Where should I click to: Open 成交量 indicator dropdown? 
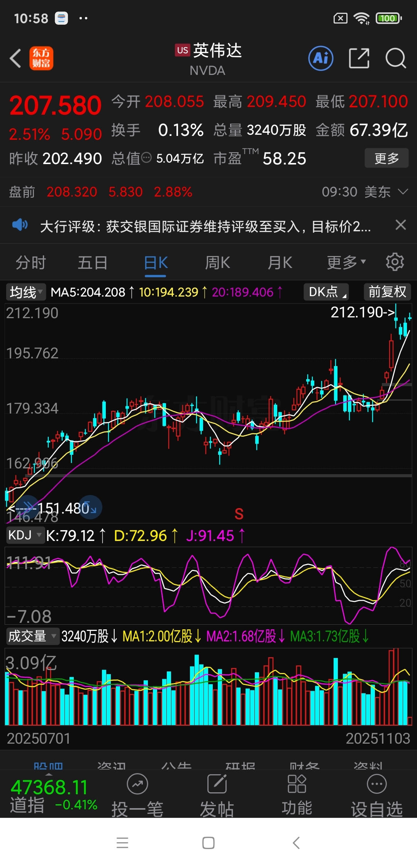32,636
